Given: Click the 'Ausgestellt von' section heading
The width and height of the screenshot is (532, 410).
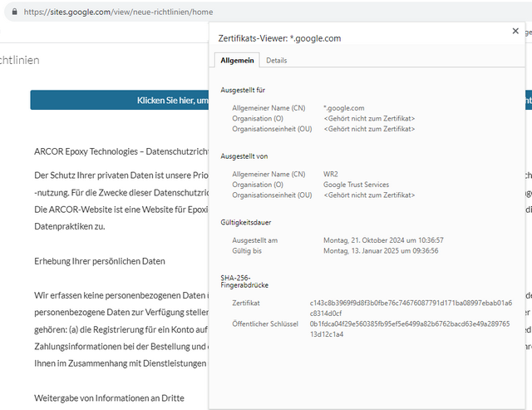Looking at the screenshot, I should tap(244, 156).
